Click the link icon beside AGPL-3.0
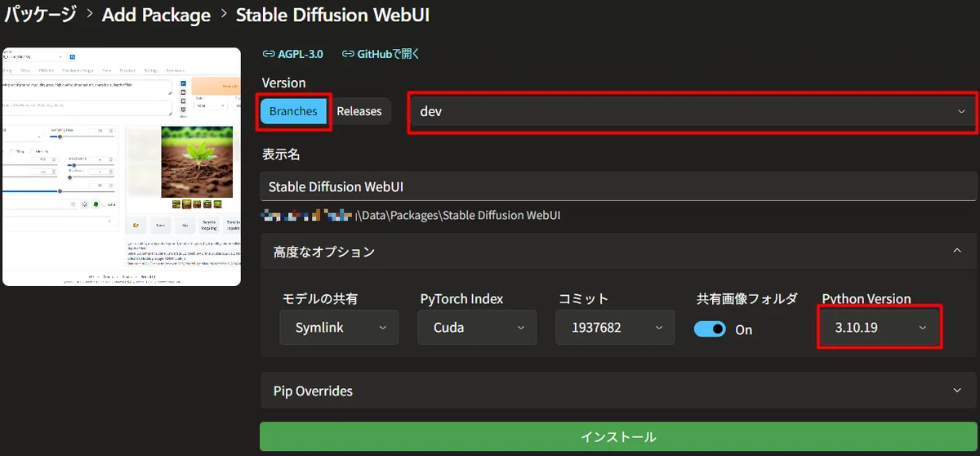Screen dimensions: 980x456 coord(268,54)
